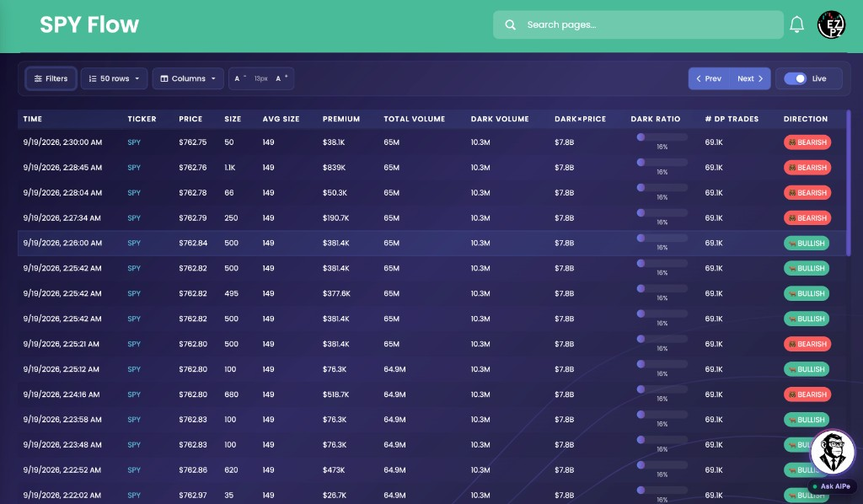The height and width of the screenshot is (504, 863).
Task: Click the notification bell icon
Action: point(796,24)
